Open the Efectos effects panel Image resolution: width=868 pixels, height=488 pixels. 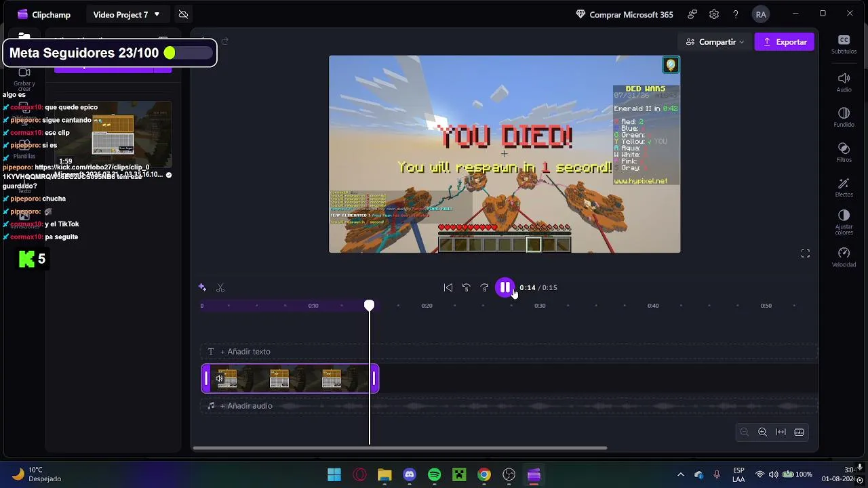click(844, 188)
